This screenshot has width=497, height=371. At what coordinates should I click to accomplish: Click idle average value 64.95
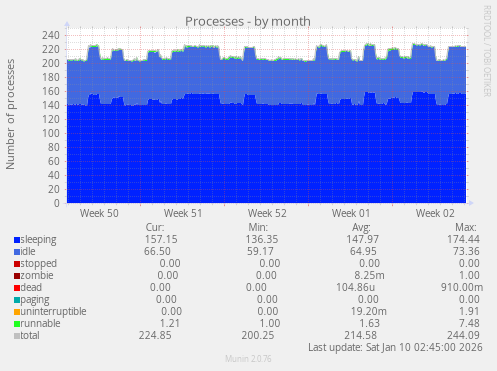363,251
